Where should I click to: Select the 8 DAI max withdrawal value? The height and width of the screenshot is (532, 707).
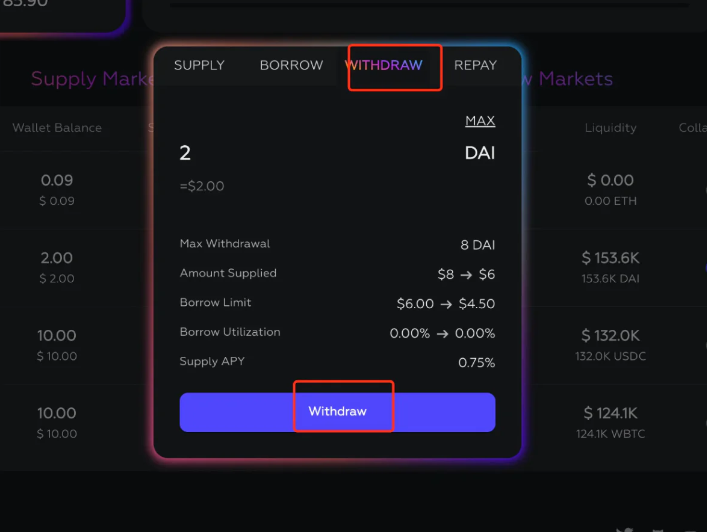(478, 245)
